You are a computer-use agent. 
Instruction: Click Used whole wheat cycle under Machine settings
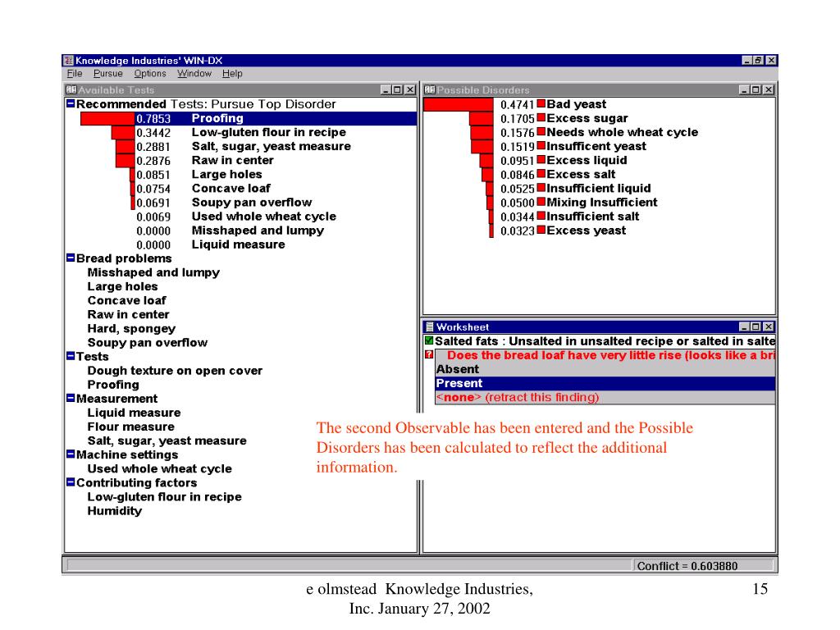pyautogui.click(x=160, y=468)
